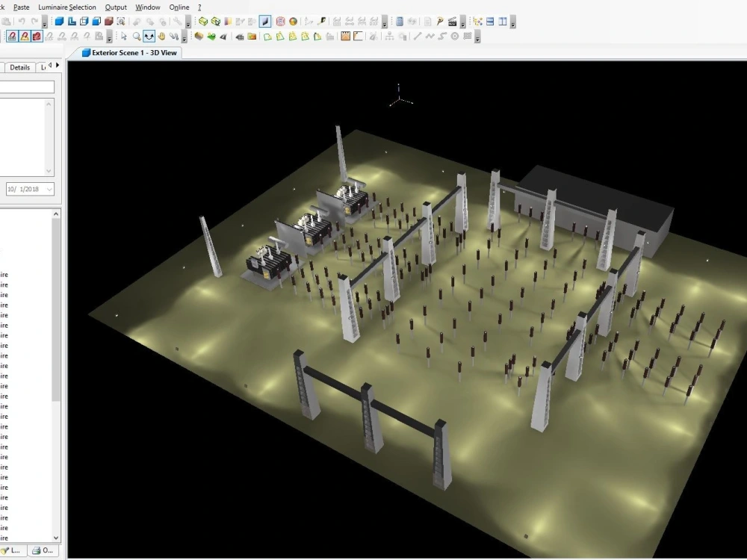
Task: Toggle the active red luminaire display icon
Action: (37, 35)
